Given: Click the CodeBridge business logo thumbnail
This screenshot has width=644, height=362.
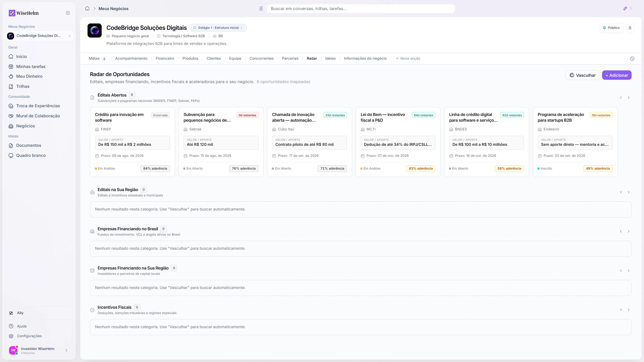Looking at the screenshot, I should (x=94, y=31).
